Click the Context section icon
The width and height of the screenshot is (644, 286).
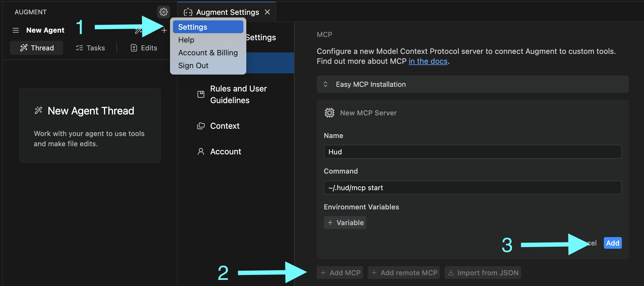[x=201, y=126]
